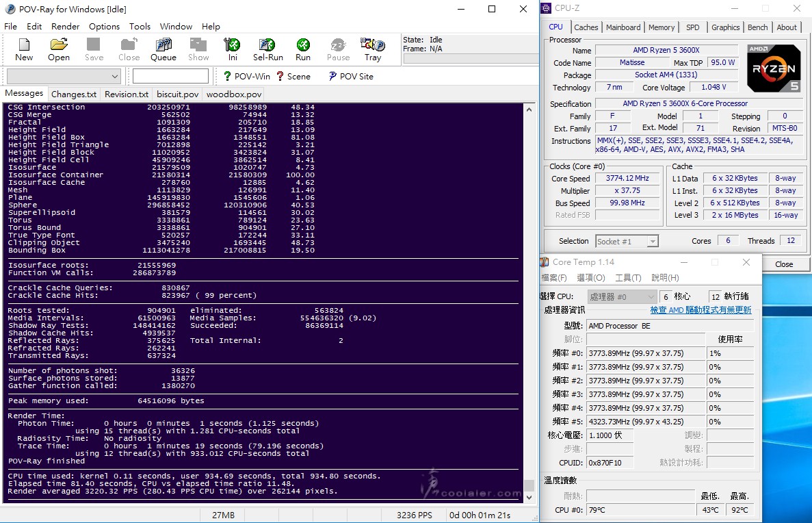Click the messages pane scroll-up arrow
The image size is (812, 523).
(x=529, y=110)
